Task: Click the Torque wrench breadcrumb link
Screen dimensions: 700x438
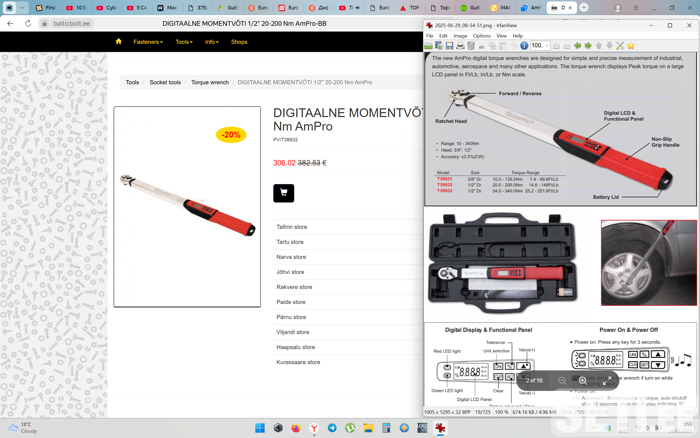Action: [210, 82]
